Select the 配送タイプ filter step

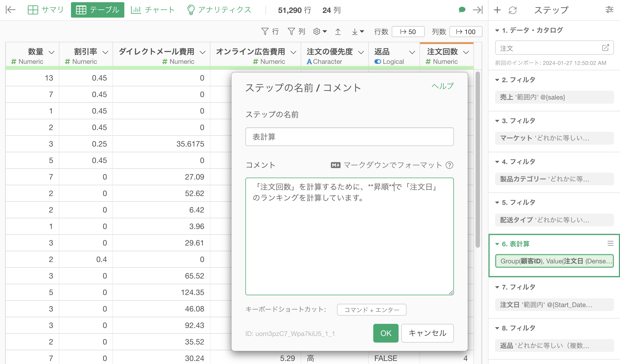[554, 220]
